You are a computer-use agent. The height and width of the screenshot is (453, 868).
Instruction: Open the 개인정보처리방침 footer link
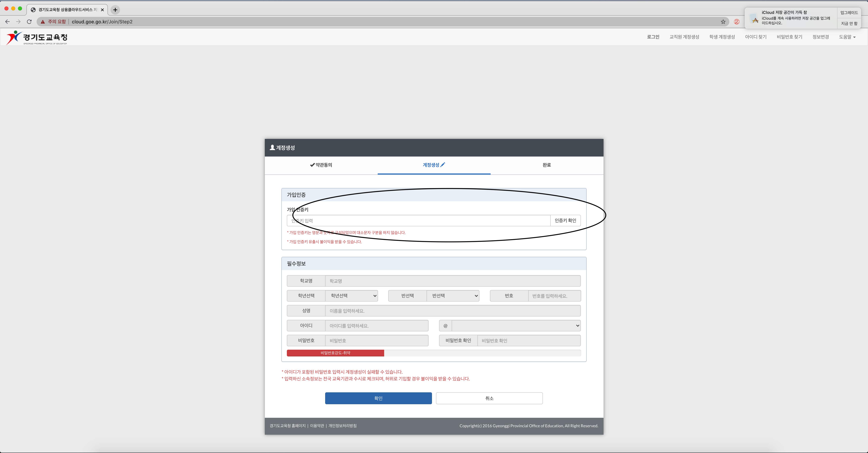pos(342,426)
